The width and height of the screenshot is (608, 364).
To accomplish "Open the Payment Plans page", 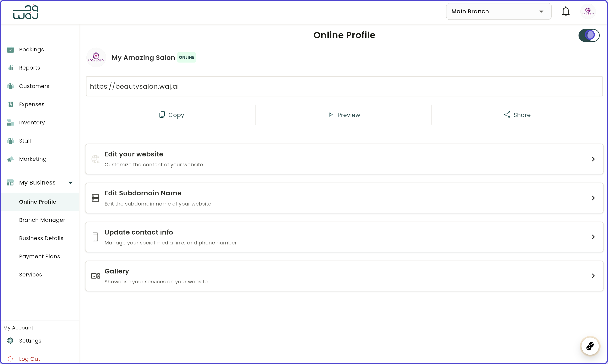I will tap(39, 256).
